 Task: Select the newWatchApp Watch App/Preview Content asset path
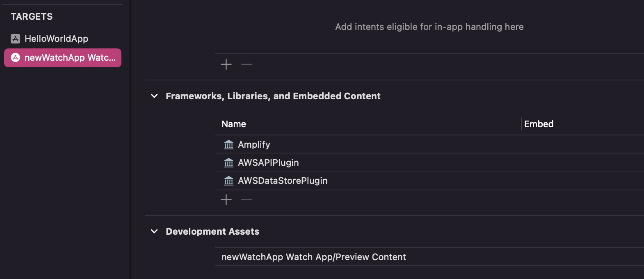[313, 257]
